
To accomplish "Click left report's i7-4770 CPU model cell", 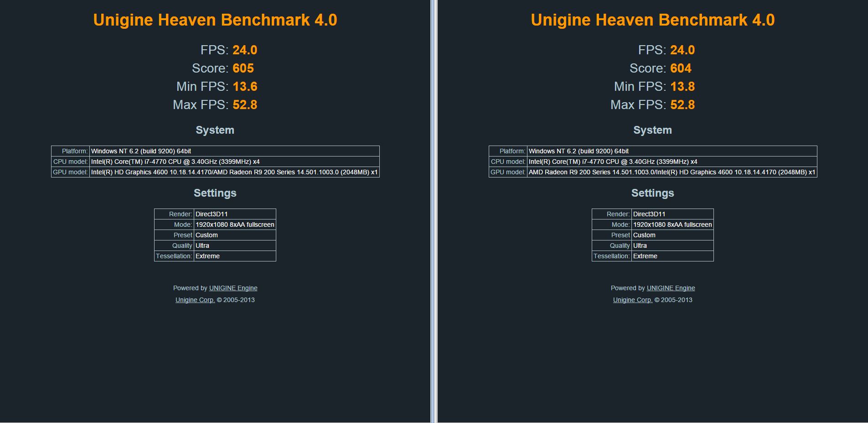I will tap(234, 162).
